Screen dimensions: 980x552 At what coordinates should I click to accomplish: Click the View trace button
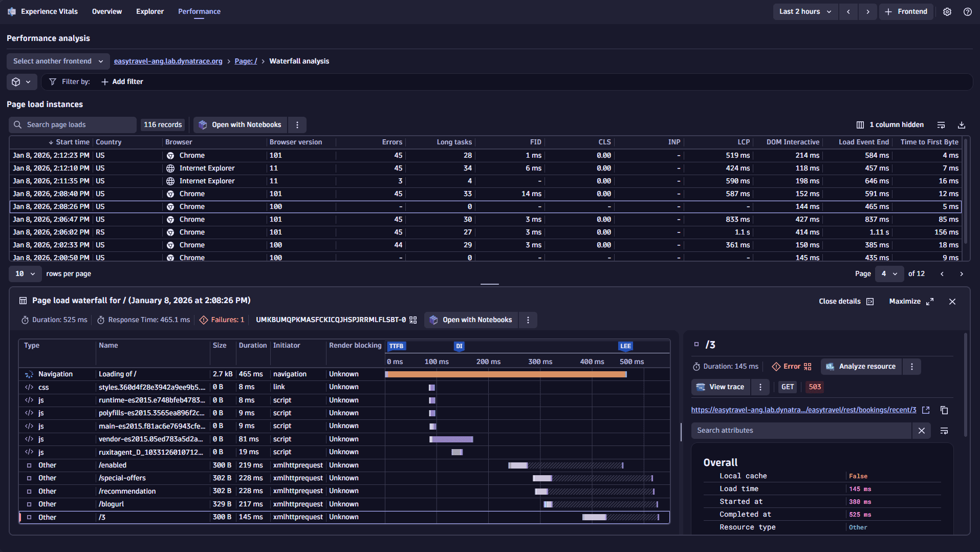(x=721, y=387)
